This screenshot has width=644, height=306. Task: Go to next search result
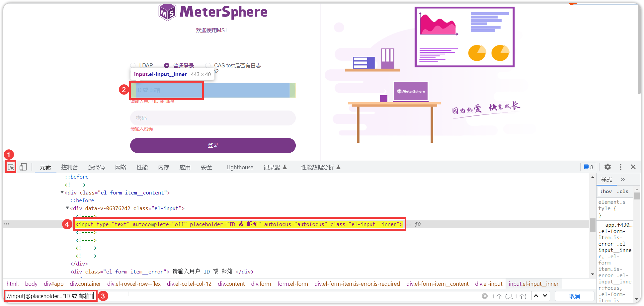(545, 296)
